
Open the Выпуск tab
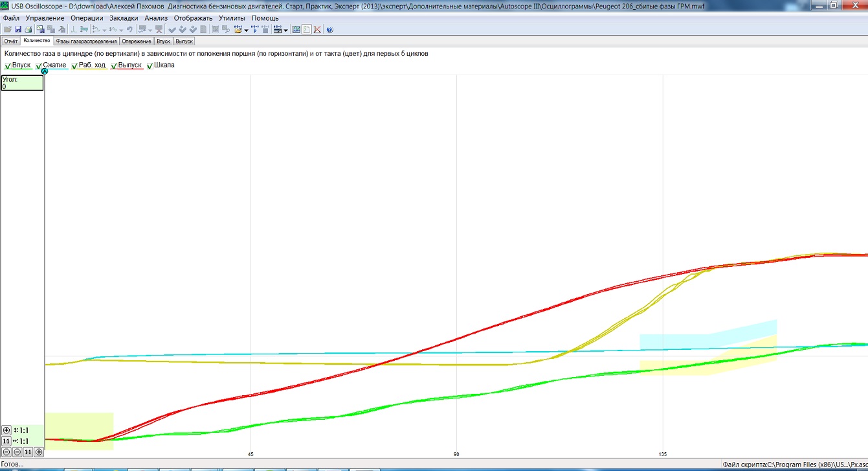pyautogui.click(x=184, y=41)
